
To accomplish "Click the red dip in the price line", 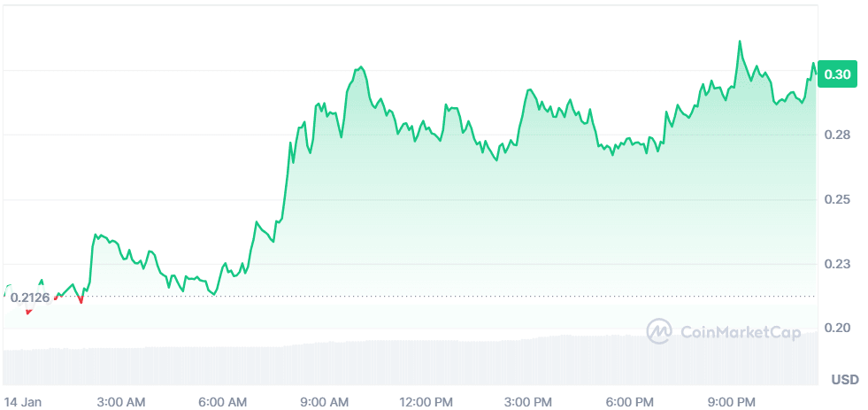I will coord(81,299).
